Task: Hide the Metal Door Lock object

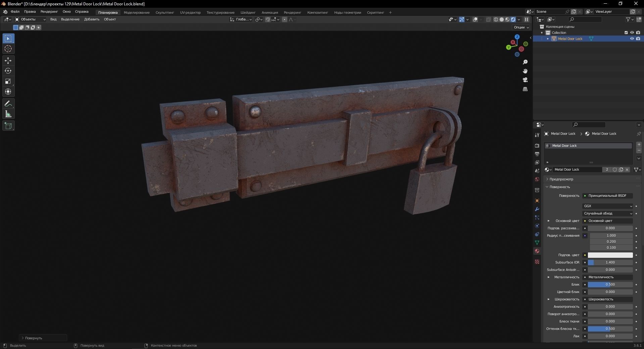Action: (x=632, y=39)
